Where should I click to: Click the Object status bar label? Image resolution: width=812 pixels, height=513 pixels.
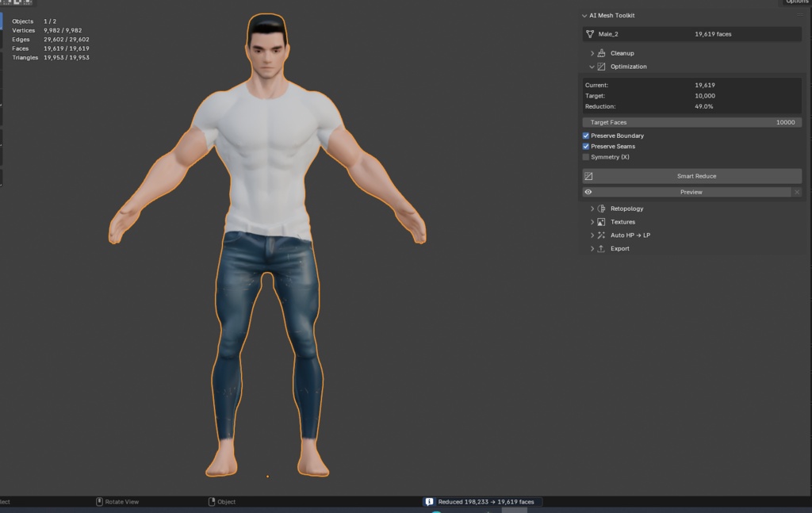point(226,502)
